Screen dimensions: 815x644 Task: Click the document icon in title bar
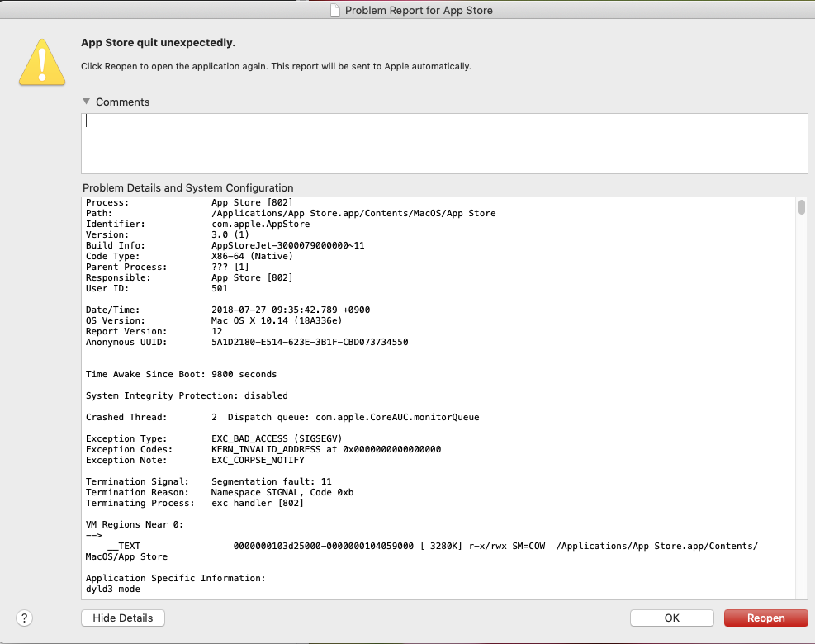[335, 11]
